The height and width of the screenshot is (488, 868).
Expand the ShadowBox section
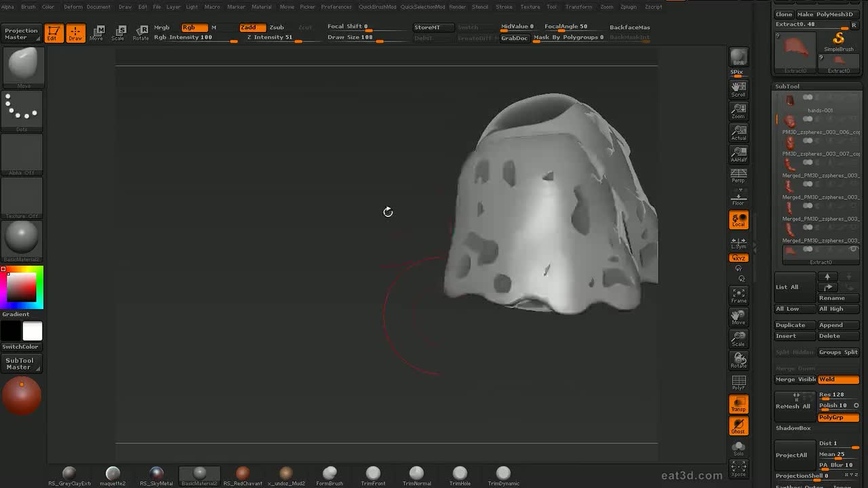[x=793, y=428]
